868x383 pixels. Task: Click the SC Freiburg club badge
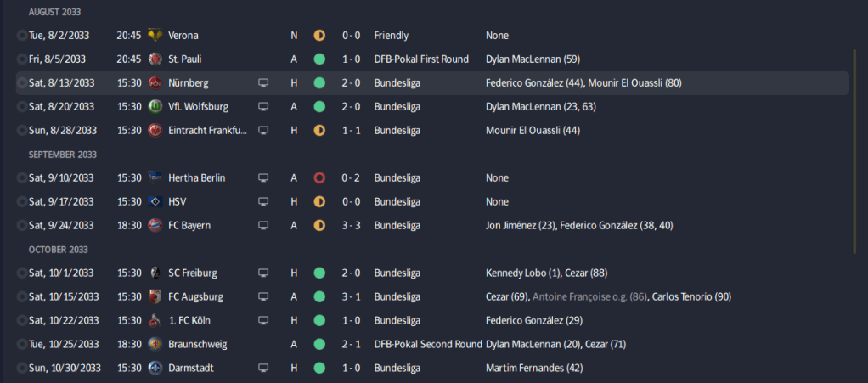pyautogui.click(x=155, y=273)
